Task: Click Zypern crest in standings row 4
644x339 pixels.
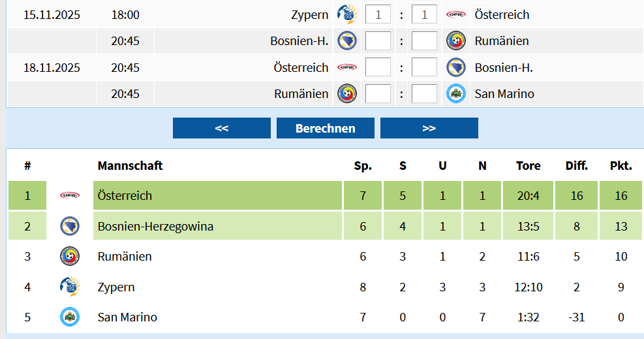Action: coord(70,287)
